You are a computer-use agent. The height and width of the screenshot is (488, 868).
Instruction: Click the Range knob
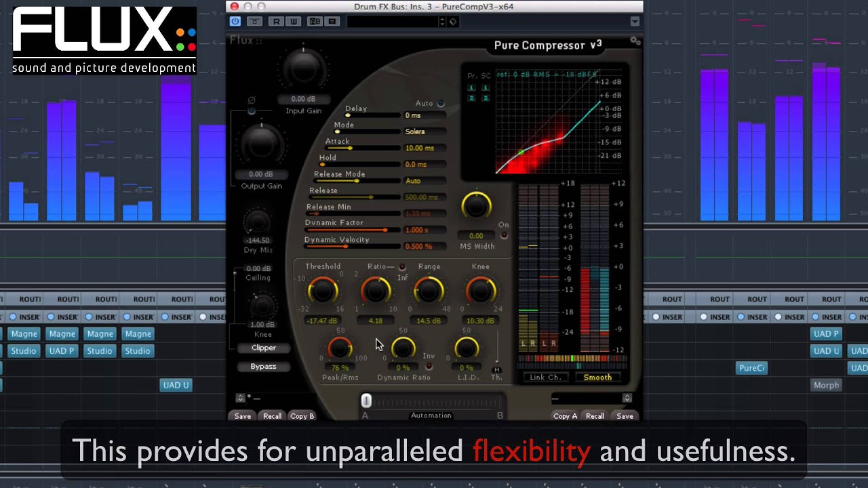pos(428,291)
